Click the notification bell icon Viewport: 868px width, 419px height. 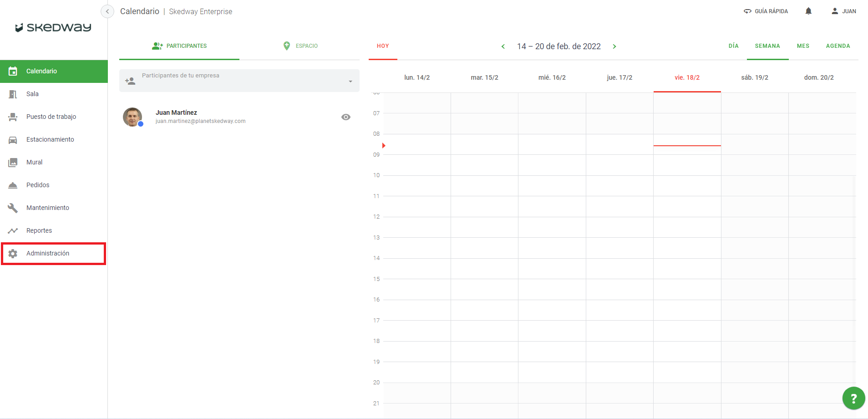point(808,11)
